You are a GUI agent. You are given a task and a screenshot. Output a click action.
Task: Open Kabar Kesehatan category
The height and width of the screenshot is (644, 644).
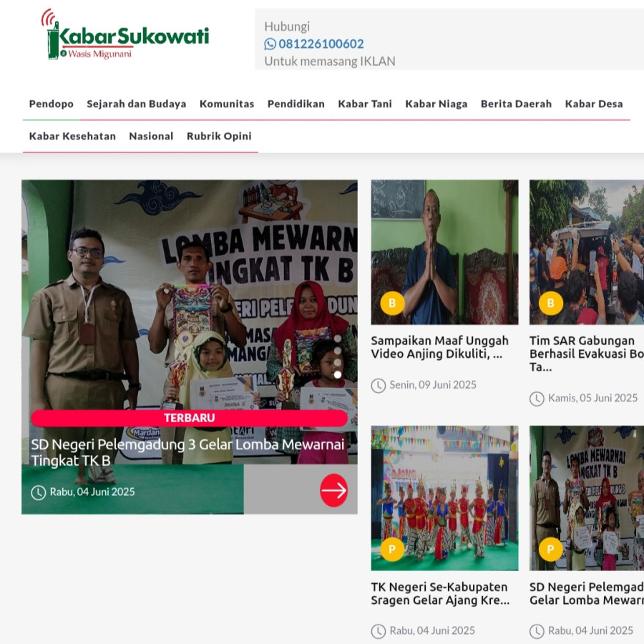click(x=72, y=136)
